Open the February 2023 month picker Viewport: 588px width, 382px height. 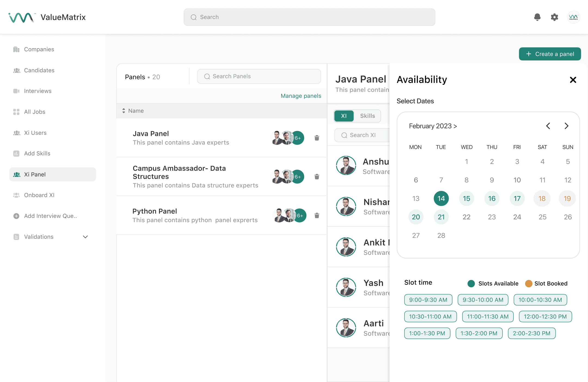[433, 126]
